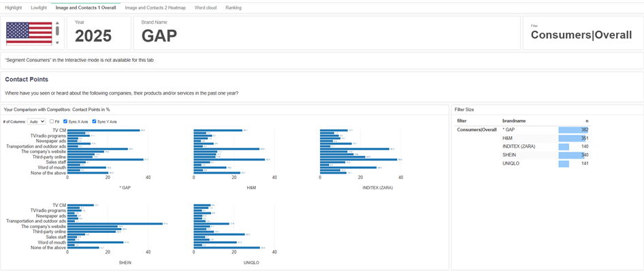Click Word of mouth label in SHEIN chart
Screen dimensions: 644x271
point(52,242)
